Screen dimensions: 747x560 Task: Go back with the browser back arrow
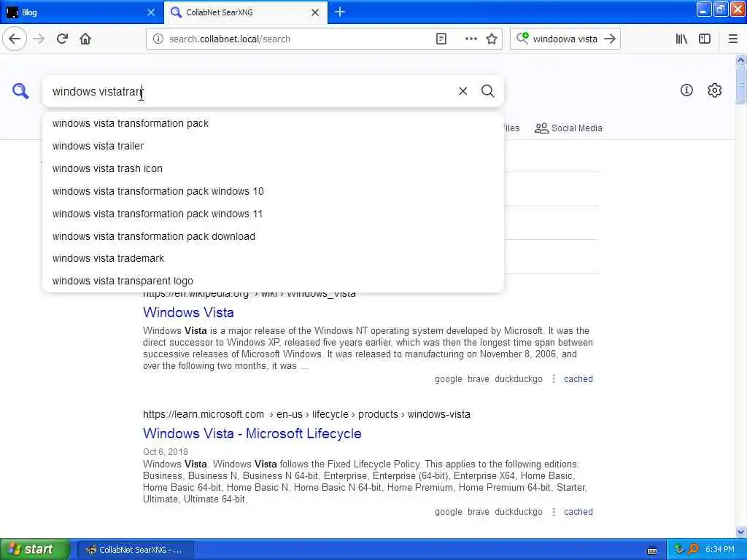pyautogui.click(x=15, y=39)
